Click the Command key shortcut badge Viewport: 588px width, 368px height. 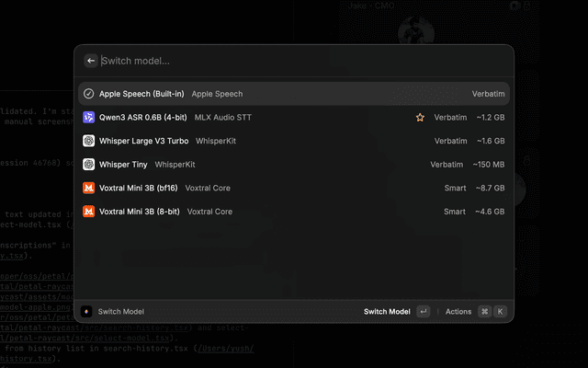pos(485,312)
